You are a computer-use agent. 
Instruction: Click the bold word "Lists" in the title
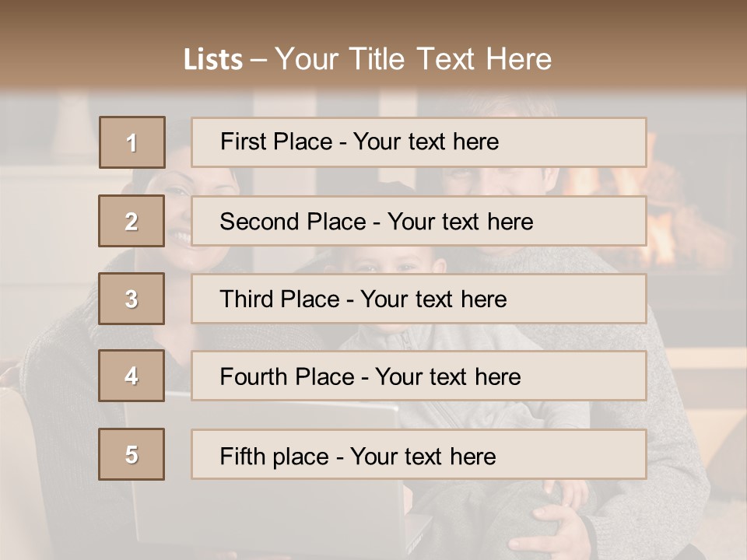[x=213, y=60]
